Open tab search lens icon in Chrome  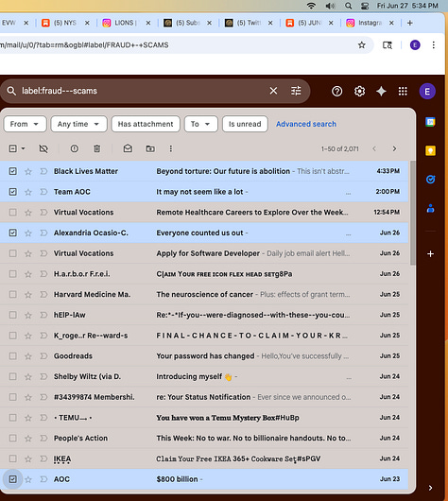[x=388, y=45]
